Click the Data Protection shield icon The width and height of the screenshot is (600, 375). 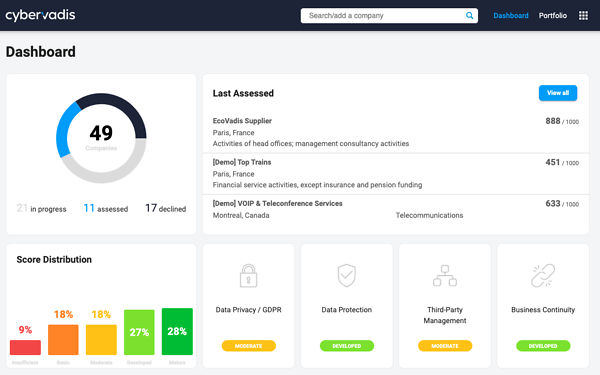tap(347, 276)
